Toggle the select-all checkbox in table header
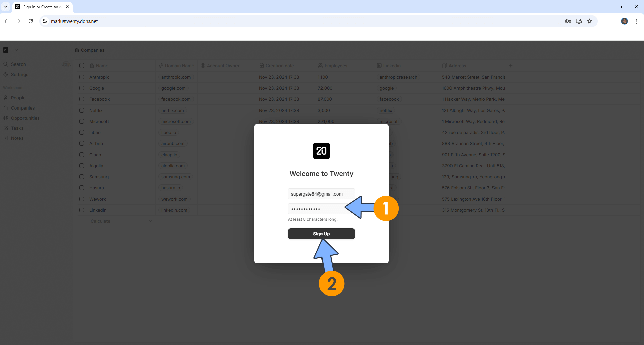The image size is (644, 345). pyautogui.click(x=82, y=66)
